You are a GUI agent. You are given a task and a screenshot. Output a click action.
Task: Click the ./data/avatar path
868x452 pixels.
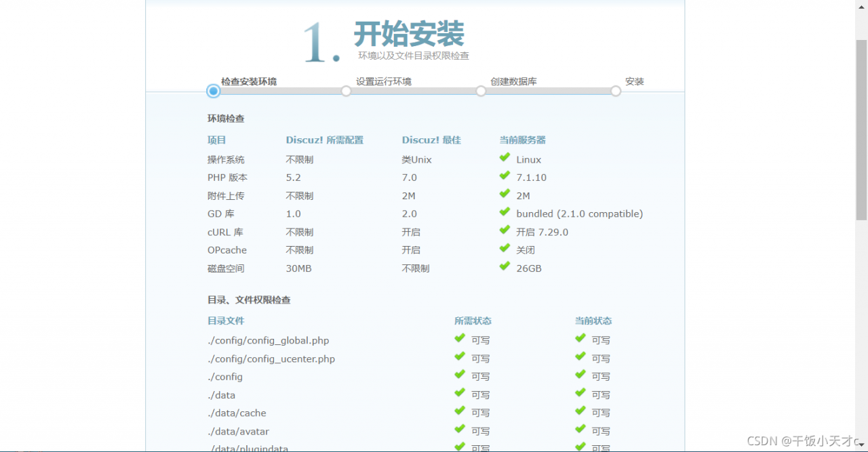click(239, 432)
